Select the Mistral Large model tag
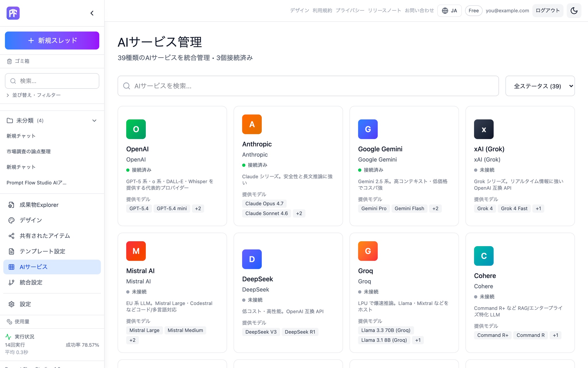Screen dimensions: 588x368 click(x=144, y=330)
